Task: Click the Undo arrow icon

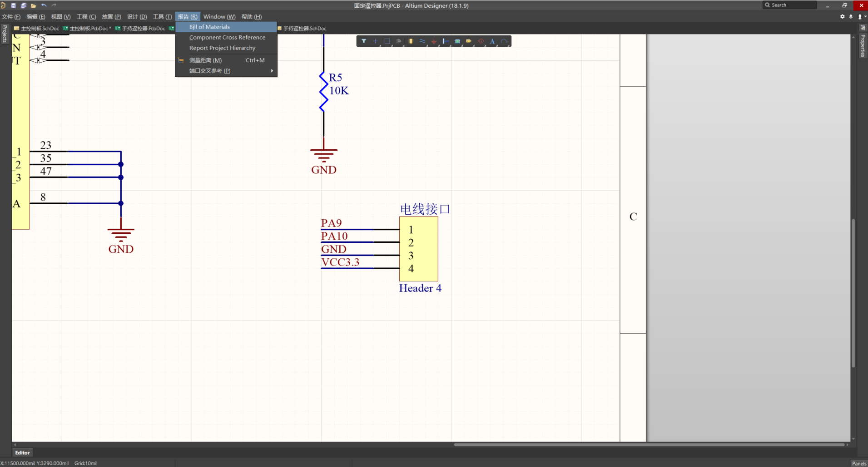Action: [x=44, y=5]
